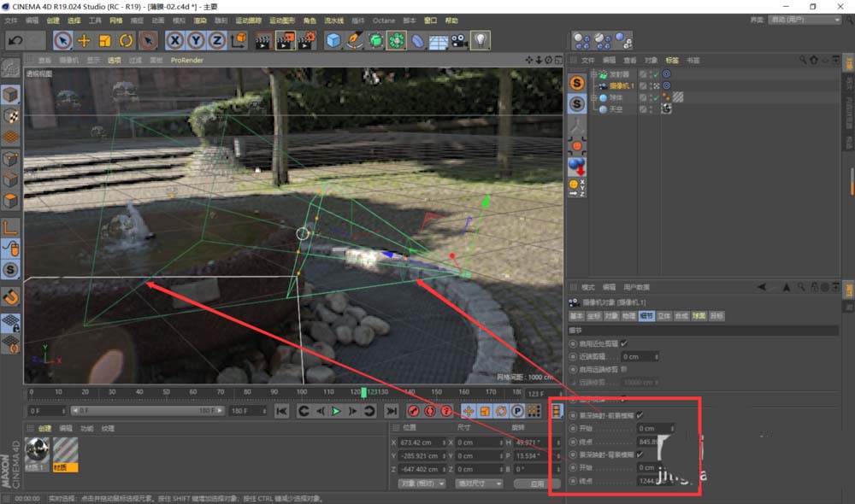
Task: Click the timeline play button
Action: tap(336, 411)
